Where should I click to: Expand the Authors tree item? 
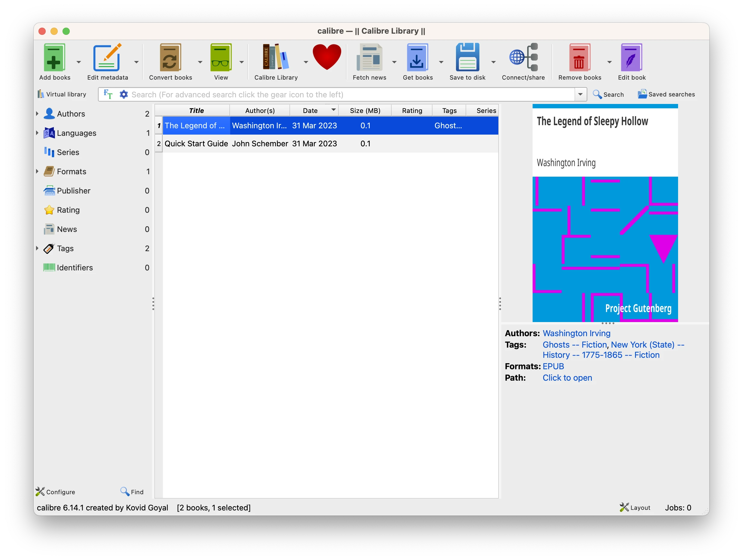pos(37,113)
